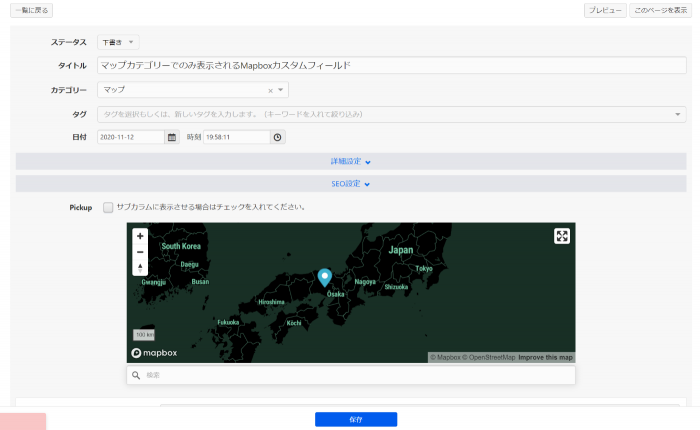
Task: Reset map bearing with compass button
Action: tap(140, 267)
